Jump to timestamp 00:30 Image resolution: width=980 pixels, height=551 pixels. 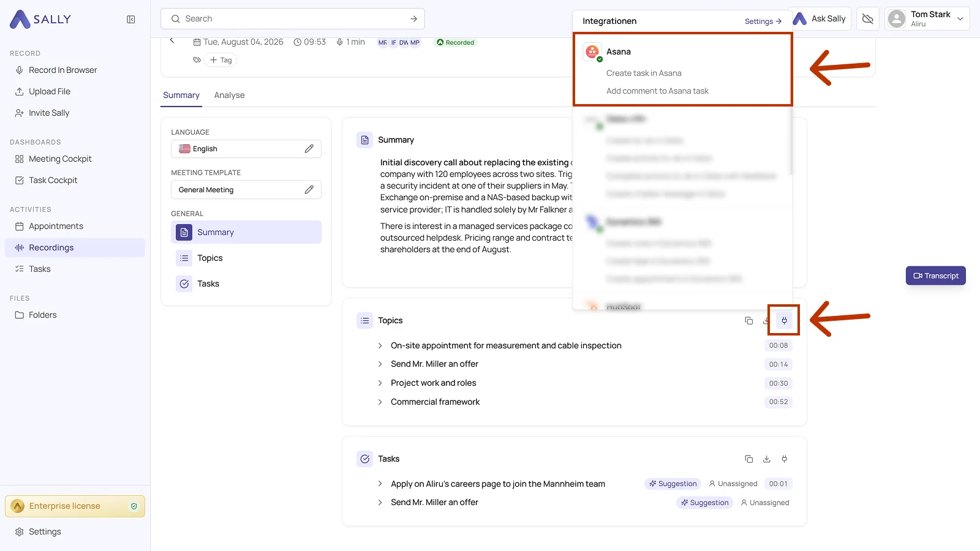pos(778,383)
